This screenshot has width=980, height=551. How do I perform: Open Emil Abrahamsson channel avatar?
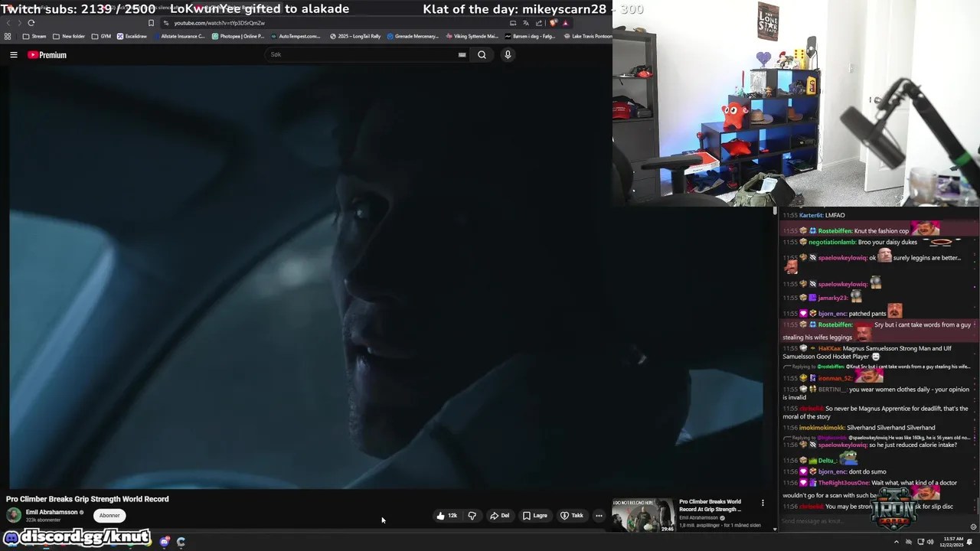tap(14, 515)
